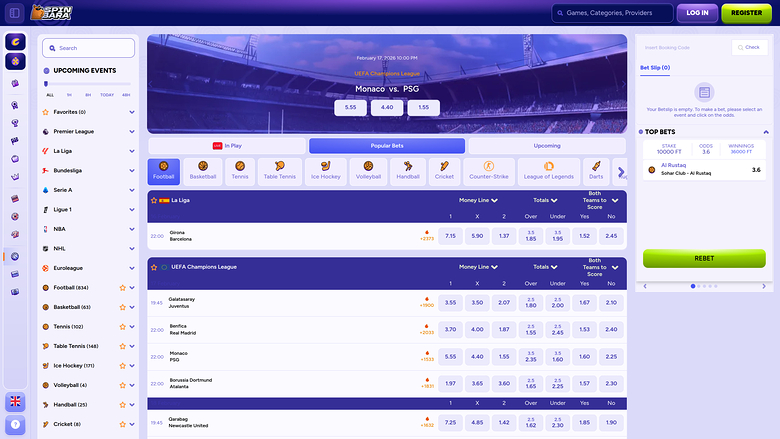Switch to the Upcoming tab

click(547, 146)
